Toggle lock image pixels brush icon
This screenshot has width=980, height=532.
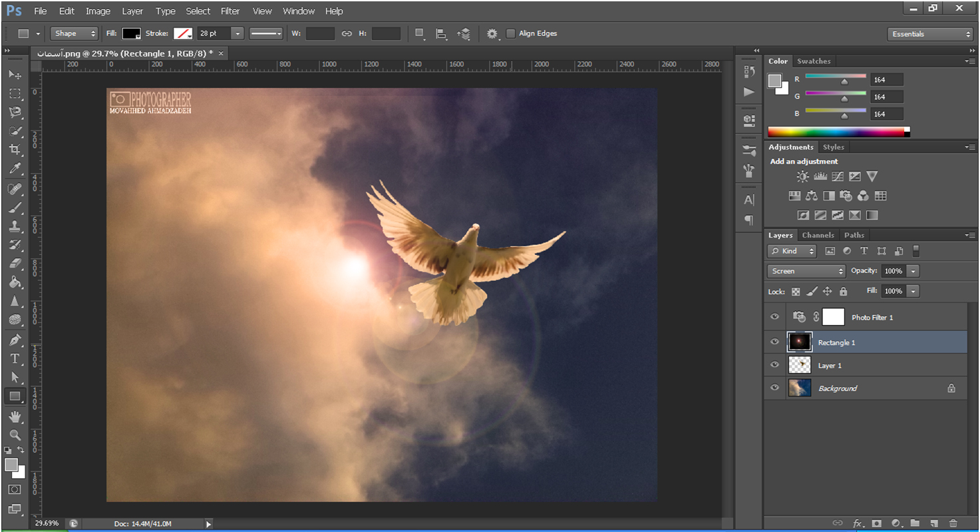[x=812, y=292]
